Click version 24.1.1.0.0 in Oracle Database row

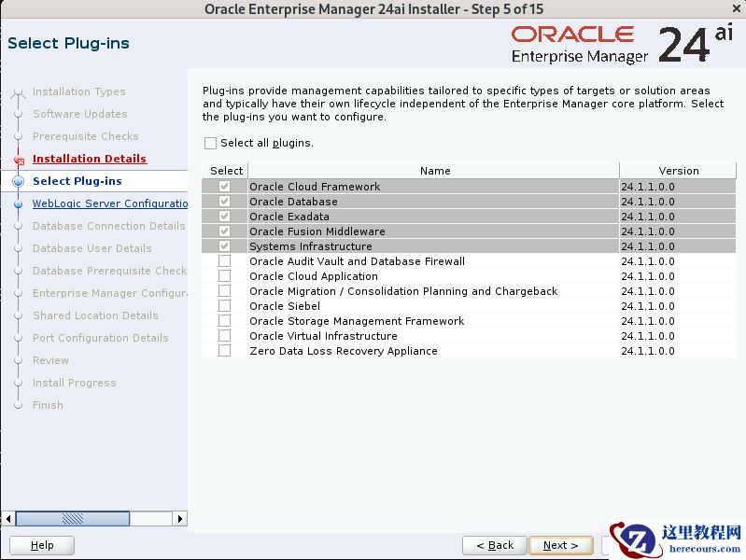click(648, 202)
